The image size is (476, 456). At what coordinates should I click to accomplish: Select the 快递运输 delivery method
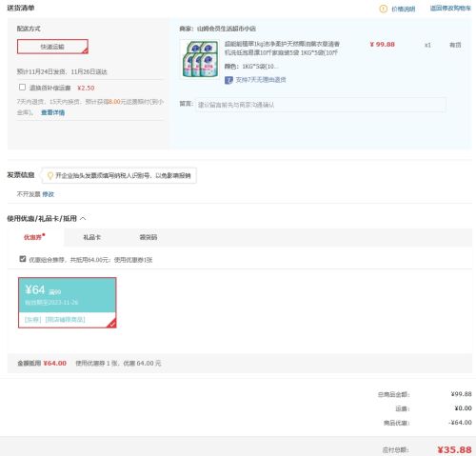click(x=52, y=47)
